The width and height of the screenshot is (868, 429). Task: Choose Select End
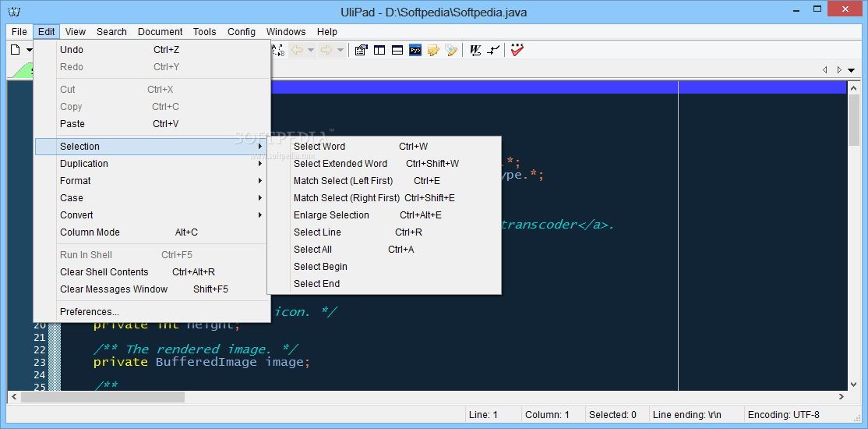(x=384, y=284)
